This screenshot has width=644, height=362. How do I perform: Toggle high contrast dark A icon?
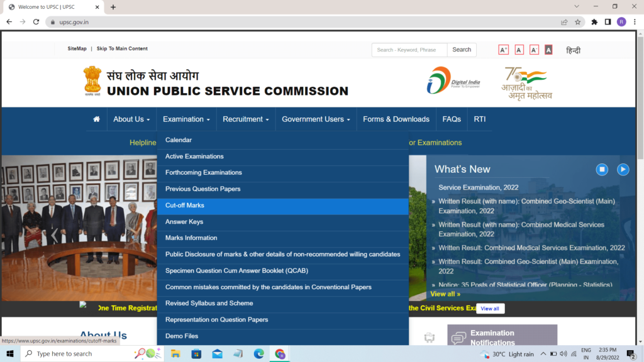548,50
